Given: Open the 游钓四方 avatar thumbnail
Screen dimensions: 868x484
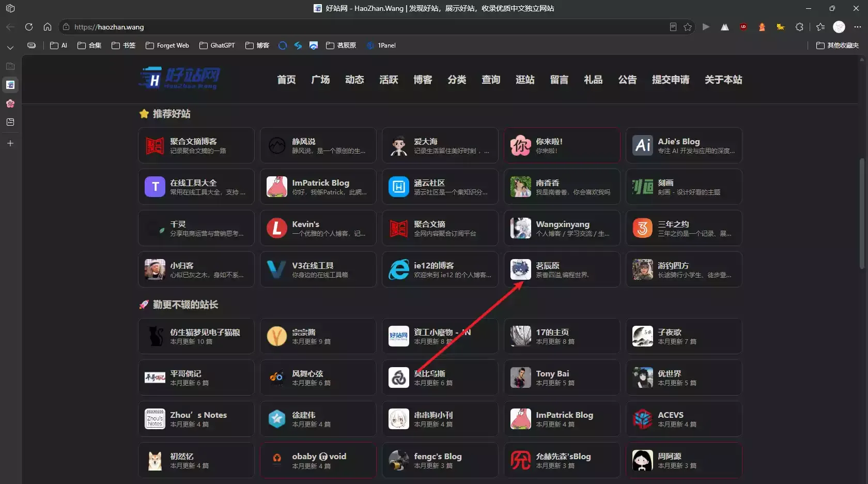Looking at the screenshot, I should 643,269.
